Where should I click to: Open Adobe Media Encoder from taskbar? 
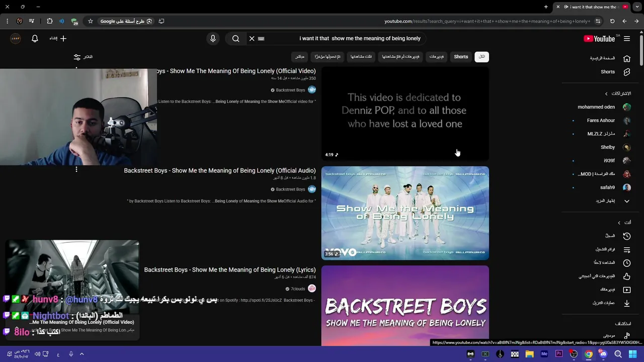(x=544, y=354)
